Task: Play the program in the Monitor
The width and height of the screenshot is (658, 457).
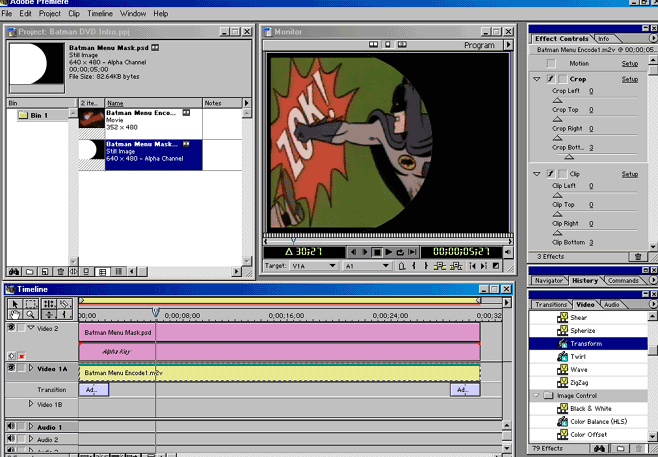Action: coord(389,252)
